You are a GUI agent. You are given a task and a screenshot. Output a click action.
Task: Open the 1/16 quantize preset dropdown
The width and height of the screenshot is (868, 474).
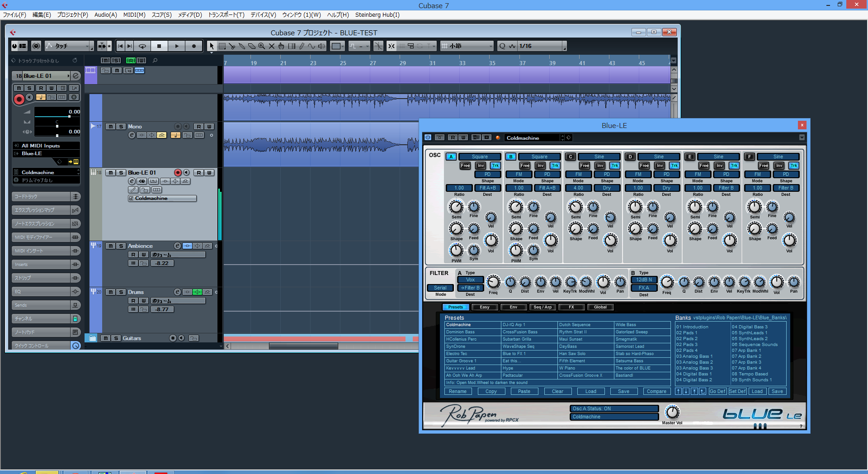tap(542, 46)
